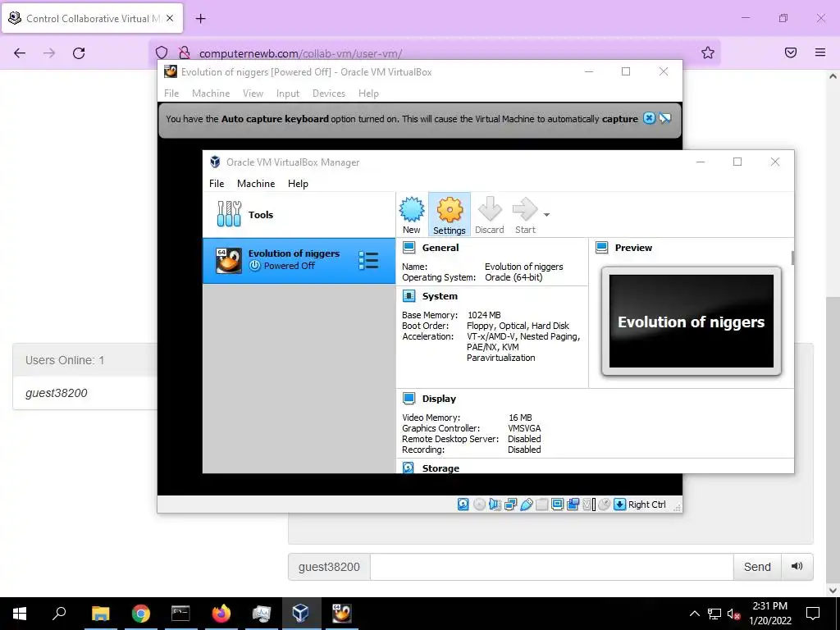Screen dimensions: 840x630
Task: Click the General section title
Action: click(440, 248)
